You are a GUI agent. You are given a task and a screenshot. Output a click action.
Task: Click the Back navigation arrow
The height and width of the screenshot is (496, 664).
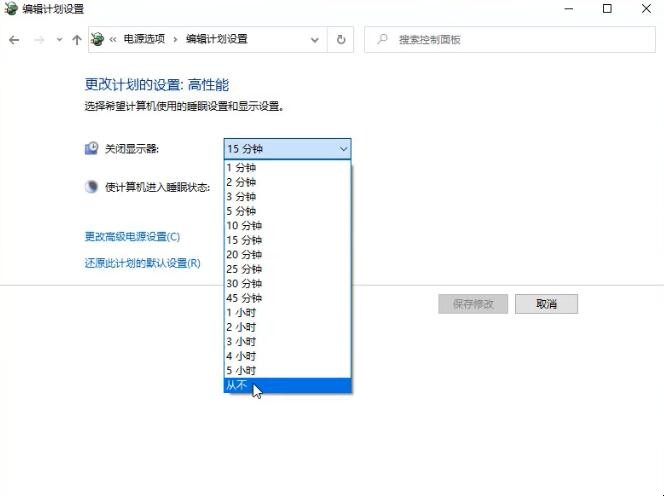14,40
